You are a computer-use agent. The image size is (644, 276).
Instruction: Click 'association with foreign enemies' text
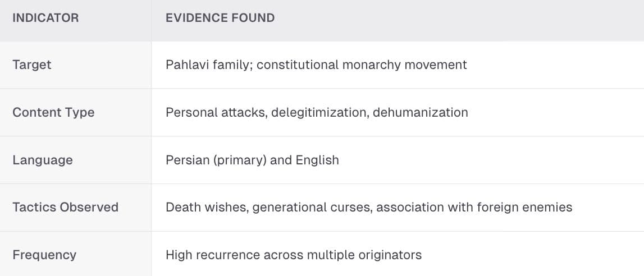coord(474,207)
